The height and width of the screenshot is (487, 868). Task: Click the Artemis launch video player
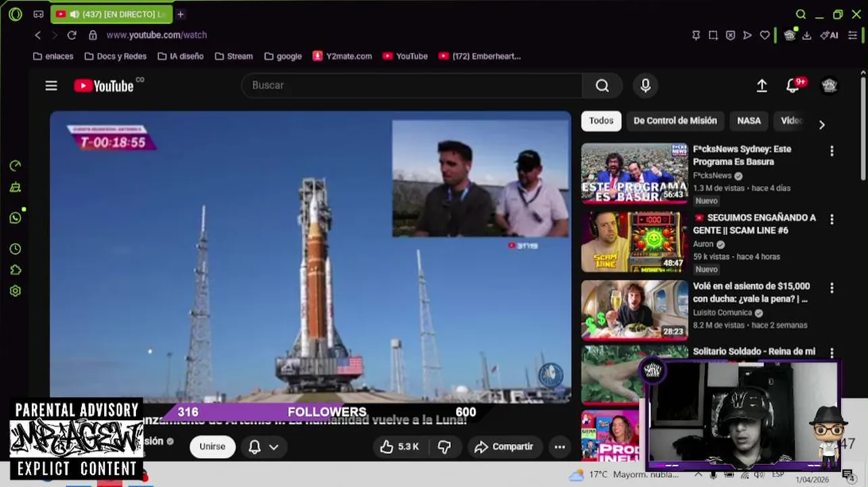point(310,257)
